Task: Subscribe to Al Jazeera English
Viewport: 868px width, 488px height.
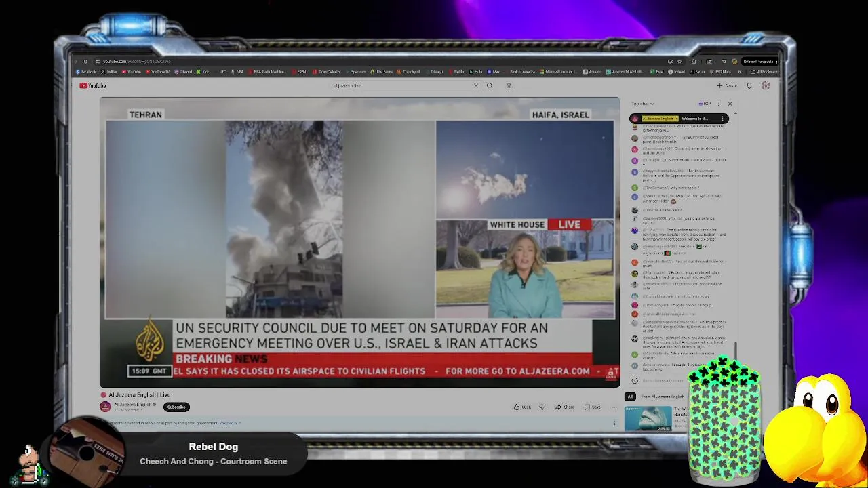Action: [176, 407]
